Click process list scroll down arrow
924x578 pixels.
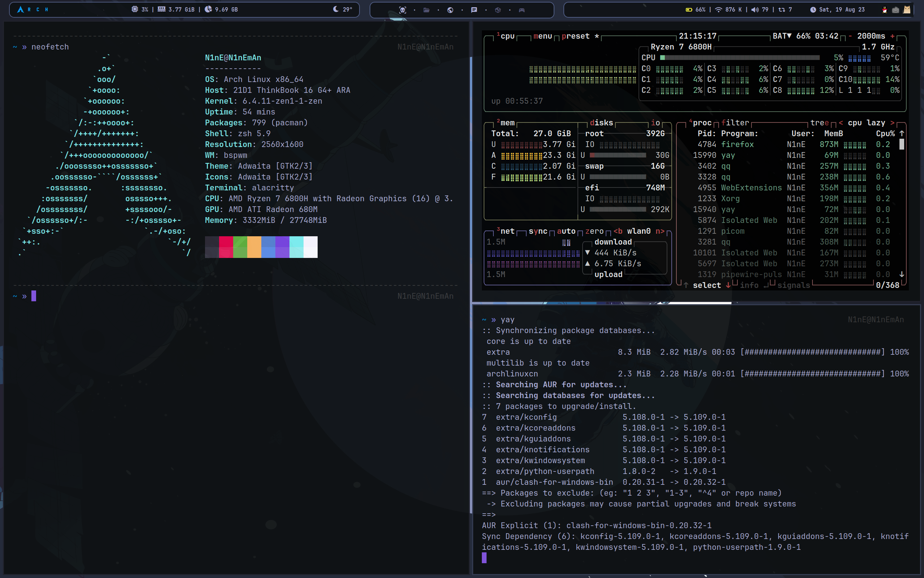pos(902,275)
